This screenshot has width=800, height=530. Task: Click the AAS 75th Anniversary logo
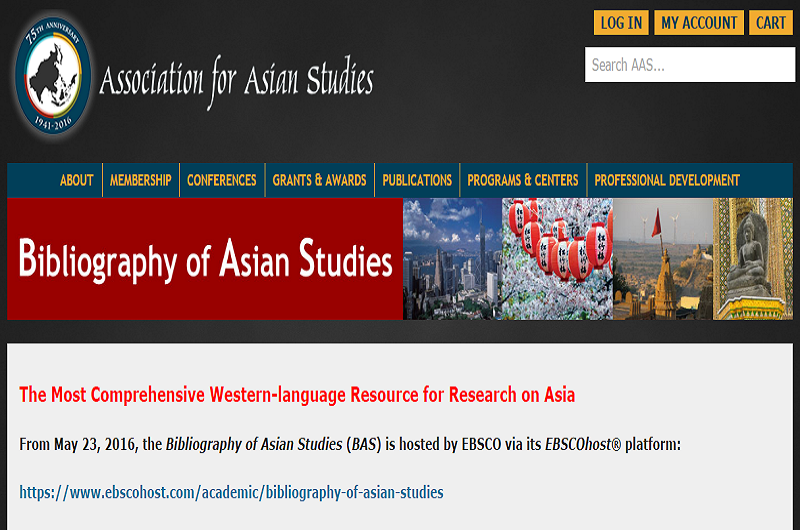pos(53,75)
